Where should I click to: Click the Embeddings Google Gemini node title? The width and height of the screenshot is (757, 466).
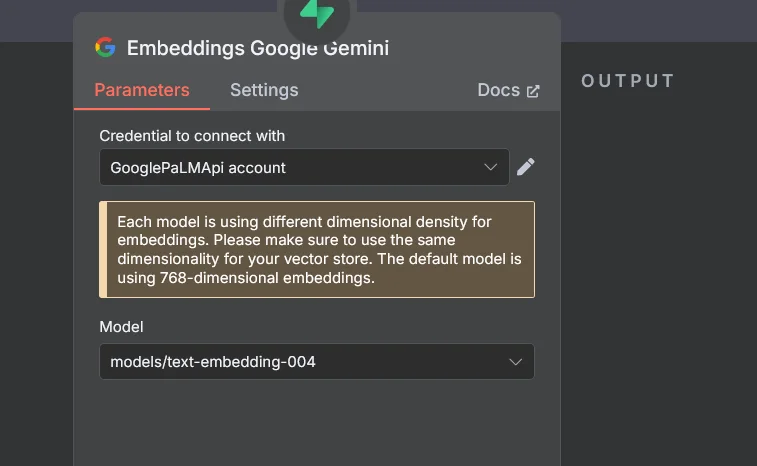(258, 48)
